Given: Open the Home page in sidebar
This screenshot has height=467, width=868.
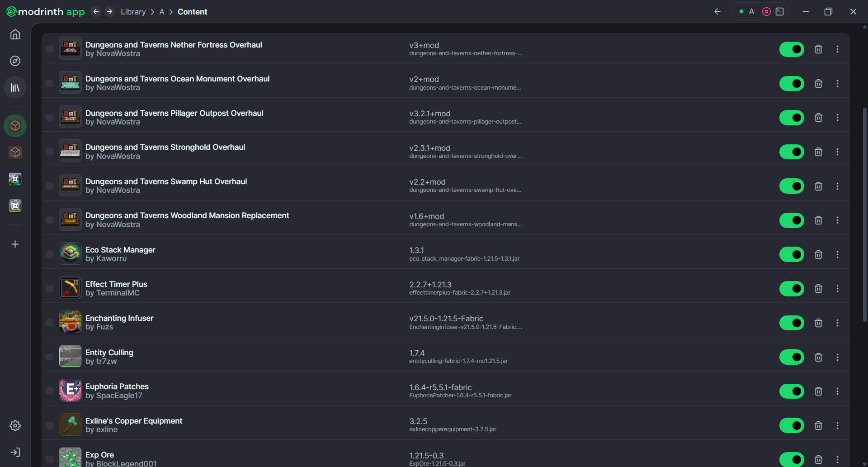Looking at the screenshot, I should pos(15,34).
